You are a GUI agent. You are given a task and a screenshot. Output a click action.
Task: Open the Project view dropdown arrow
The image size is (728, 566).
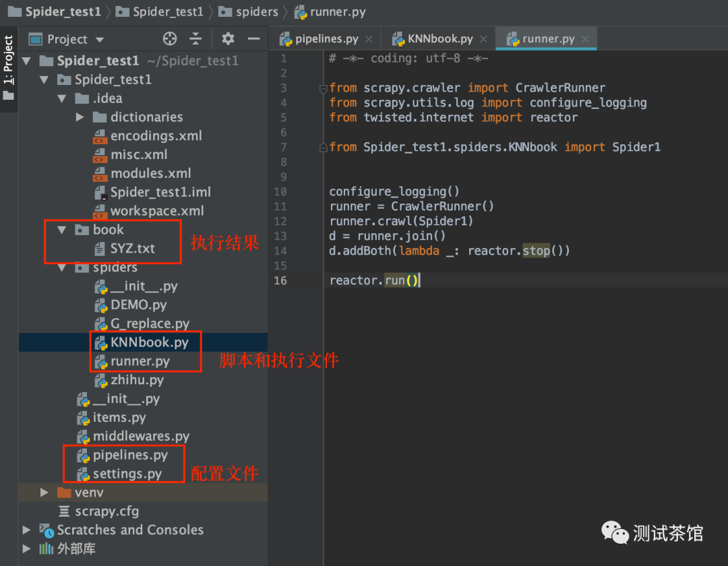coord(99,40)
